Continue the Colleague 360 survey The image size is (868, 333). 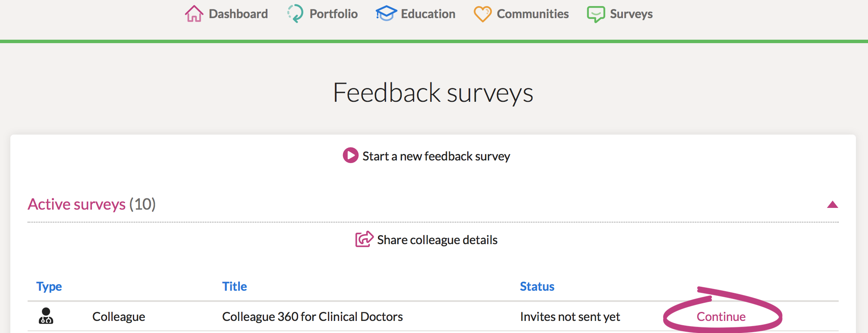pyautogui.click(x=721, y=317)
